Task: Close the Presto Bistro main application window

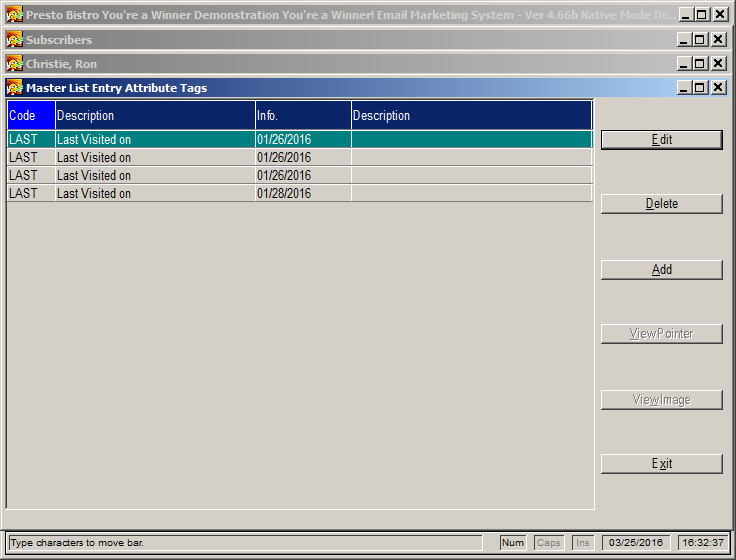Action: click(x=720, y=15)
